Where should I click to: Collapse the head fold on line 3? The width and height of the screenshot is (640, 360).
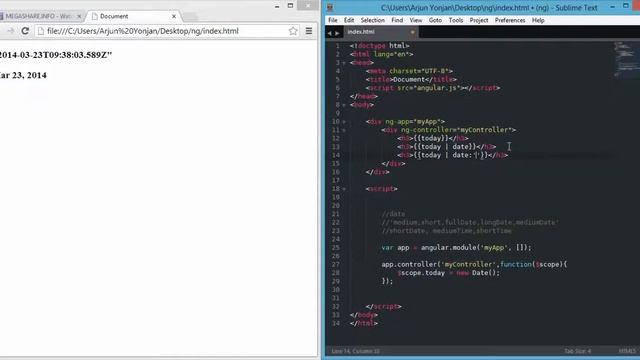pos(344,63)
